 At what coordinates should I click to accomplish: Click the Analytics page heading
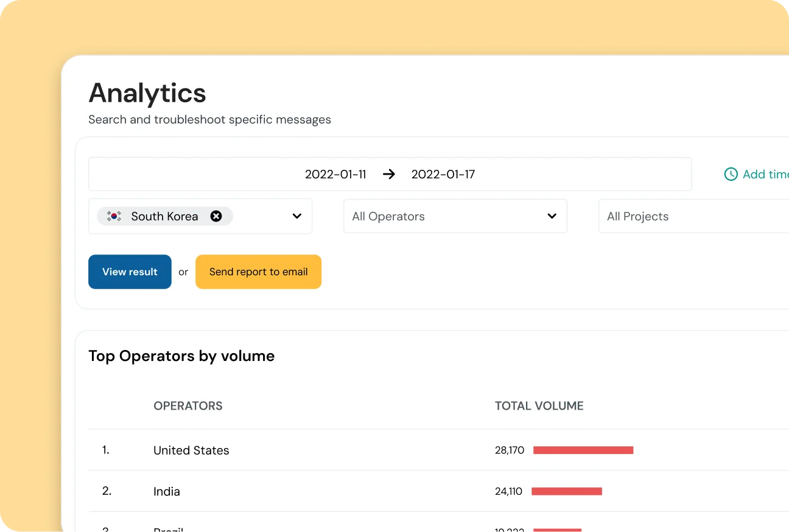147,93
